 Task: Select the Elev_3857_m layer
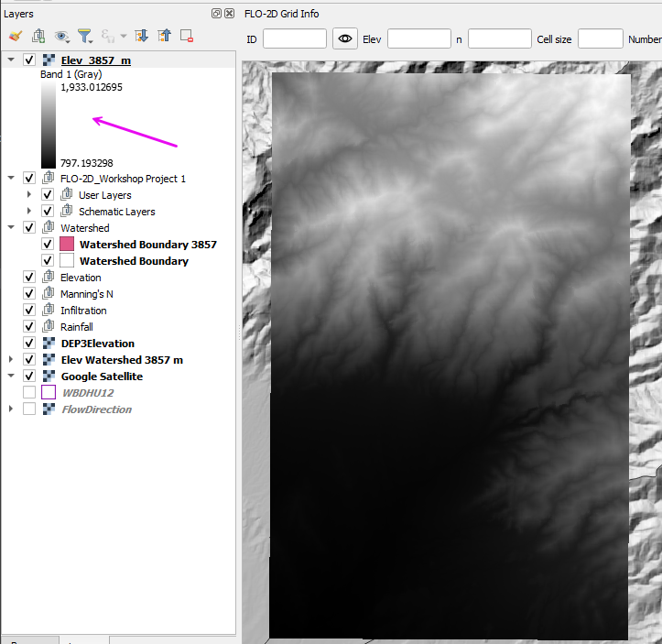95,60
